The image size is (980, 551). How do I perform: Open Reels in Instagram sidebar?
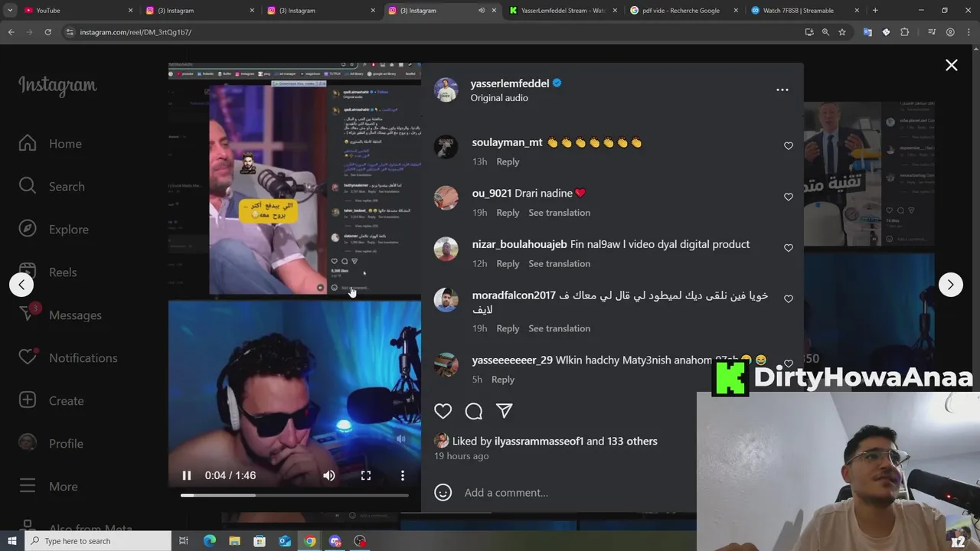click(47, 272)
